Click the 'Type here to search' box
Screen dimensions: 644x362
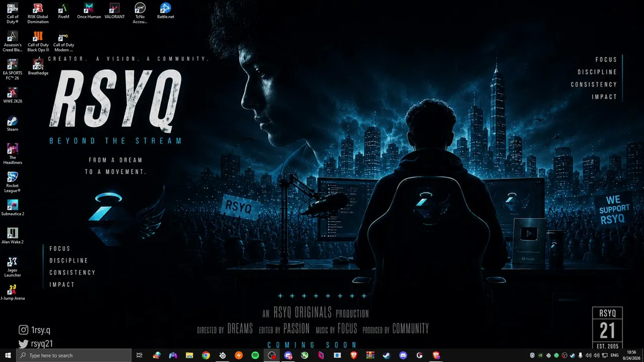(x=74, y=355)
